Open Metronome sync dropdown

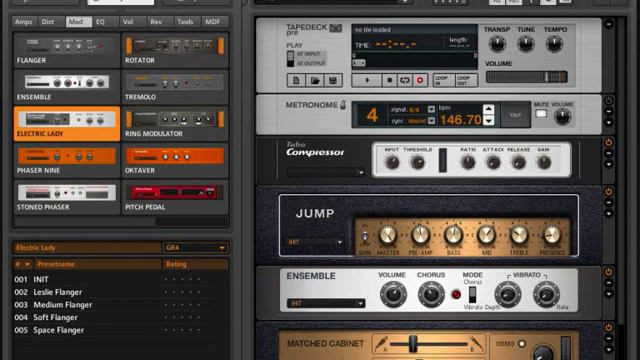point(431,121)
